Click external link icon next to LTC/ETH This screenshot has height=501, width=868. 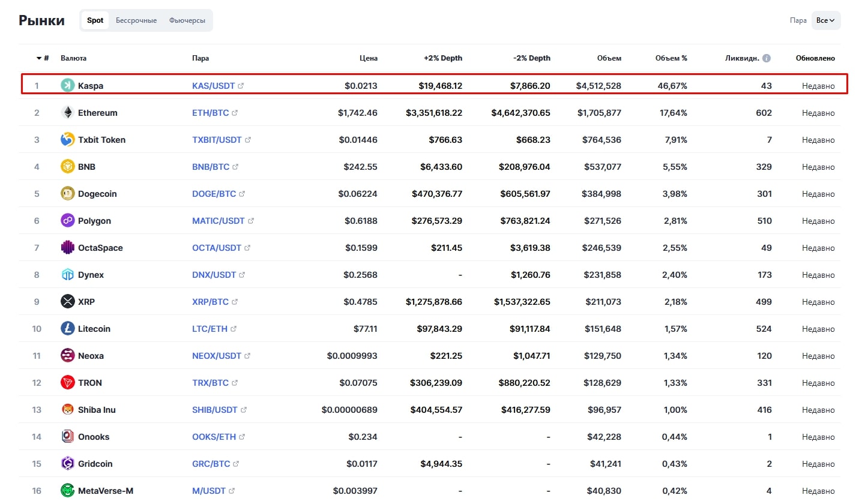click(x=234, y=329)
